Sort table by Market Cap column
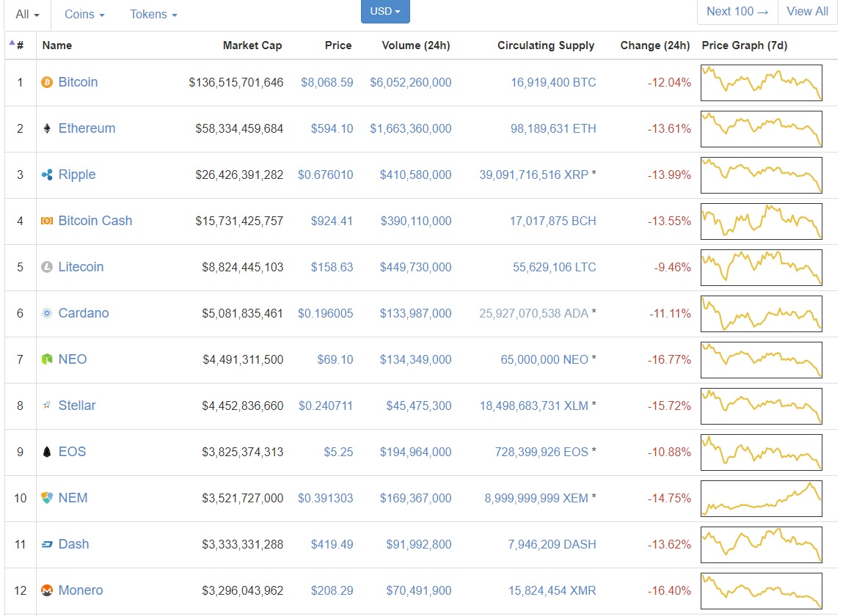 pos(252,45)
